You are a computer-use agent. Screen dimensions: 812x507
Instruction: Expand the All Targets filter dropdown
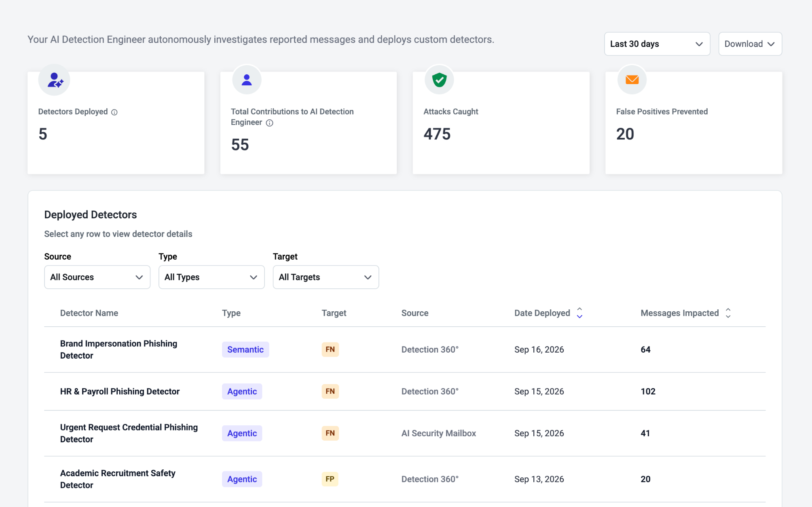(326, 277)
